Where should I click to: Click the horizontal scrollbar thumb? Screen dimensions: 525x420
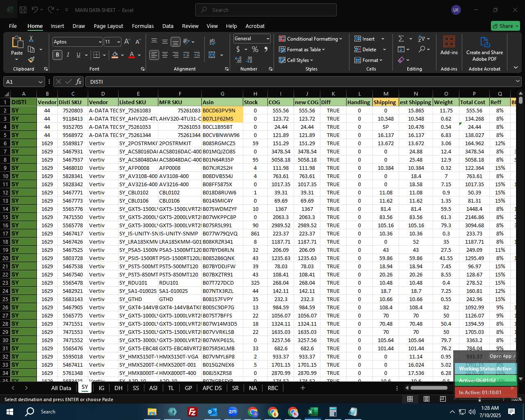429,388
